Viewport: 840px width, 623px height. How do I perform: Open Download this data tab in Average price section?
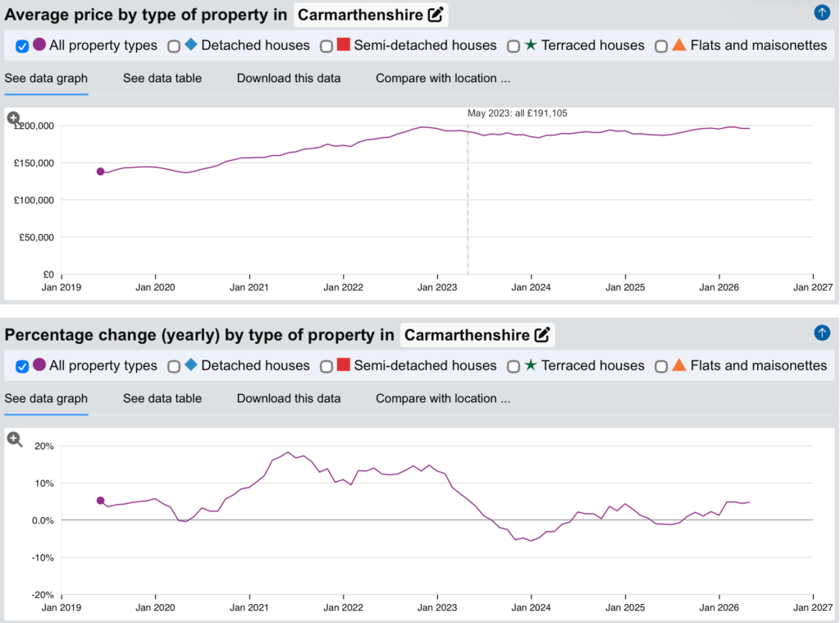[x=289, y=78]
